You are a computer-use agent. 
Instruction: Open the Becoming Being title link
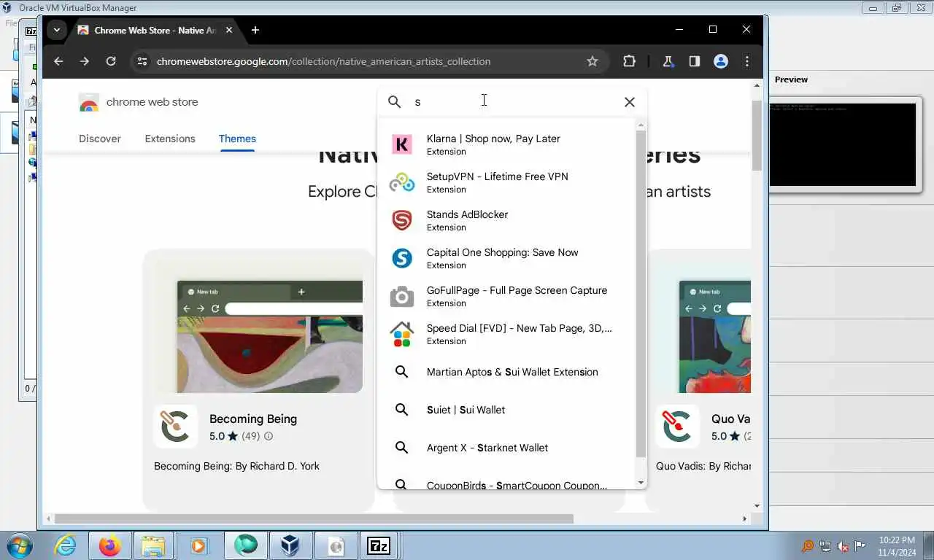click(253, 419)
